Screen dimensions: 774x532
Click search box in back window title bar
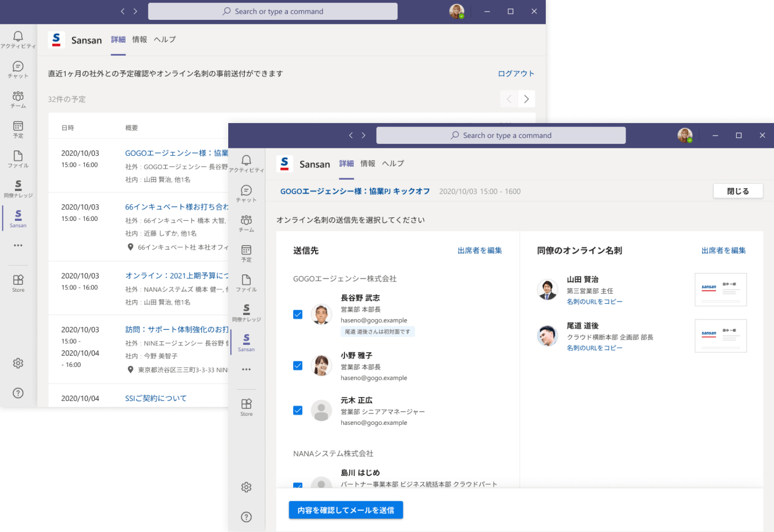(x=272, y=11)
